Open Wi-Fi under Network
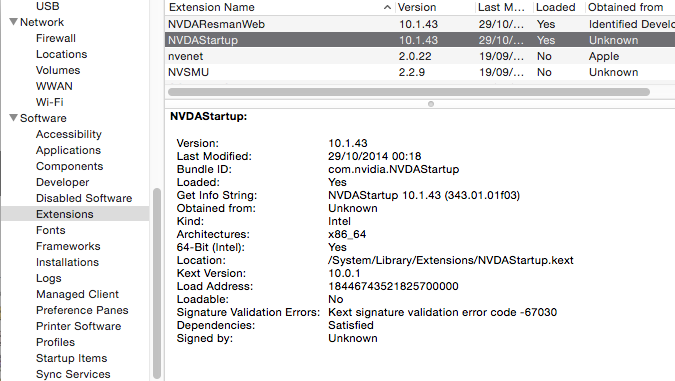The image size is (675, 381). click(50, 102)
